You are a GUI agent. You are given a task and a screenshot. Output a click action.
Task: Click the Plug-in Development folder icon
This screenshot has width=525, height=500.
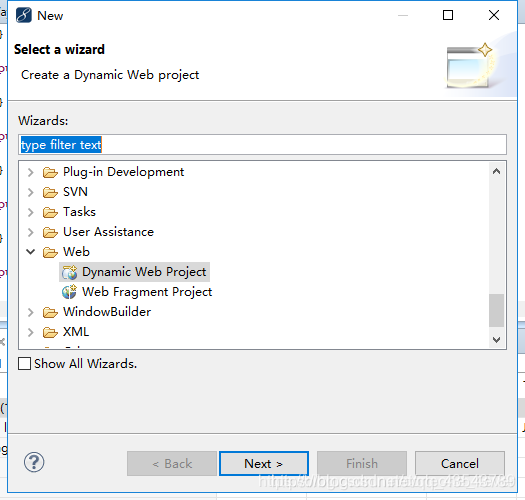[50, 172]
